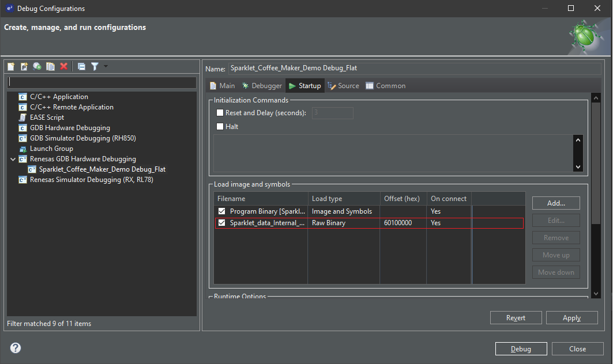
Task: Click the Apply button
Action: pos(571,318)
